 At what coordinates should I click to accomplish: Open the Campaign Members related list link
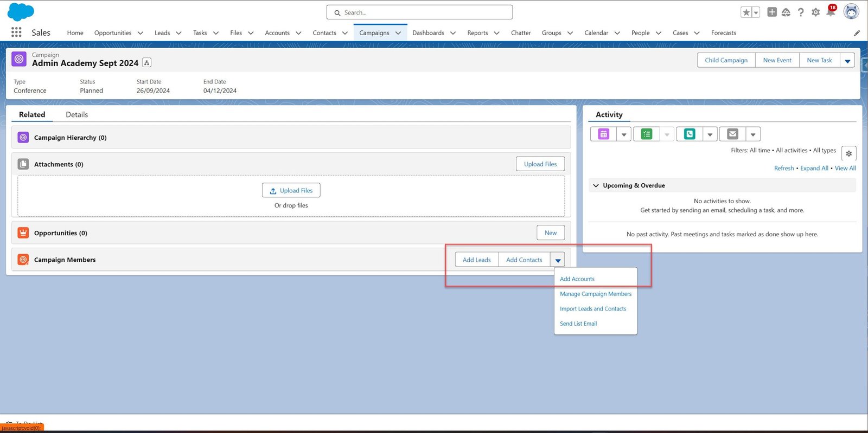tap(65, 260)
